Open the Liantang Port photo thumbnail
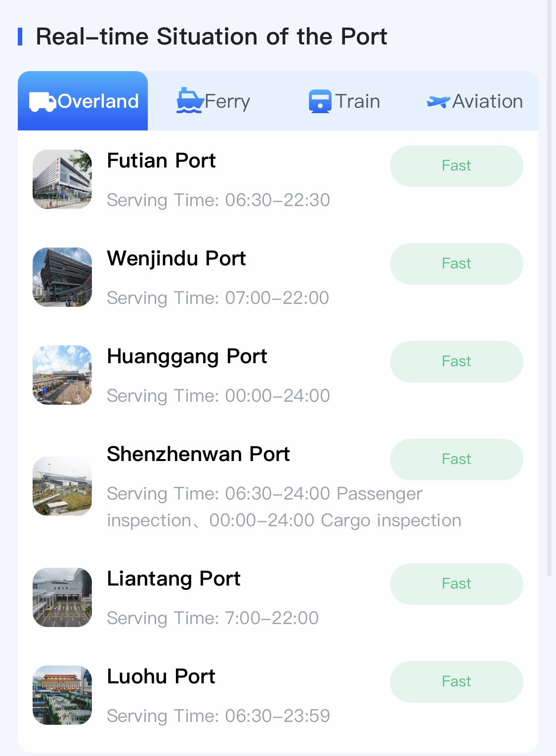 (x=62, y=597)
